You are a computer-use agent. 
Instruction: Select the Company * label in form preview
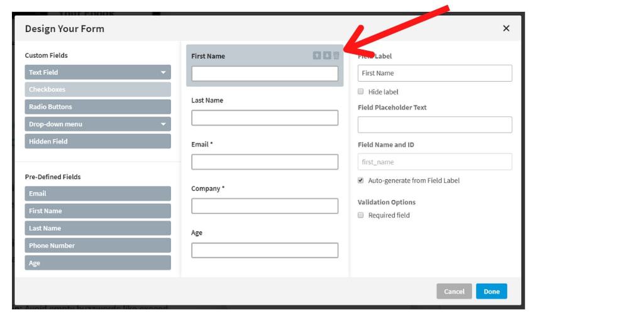(208, 189)
